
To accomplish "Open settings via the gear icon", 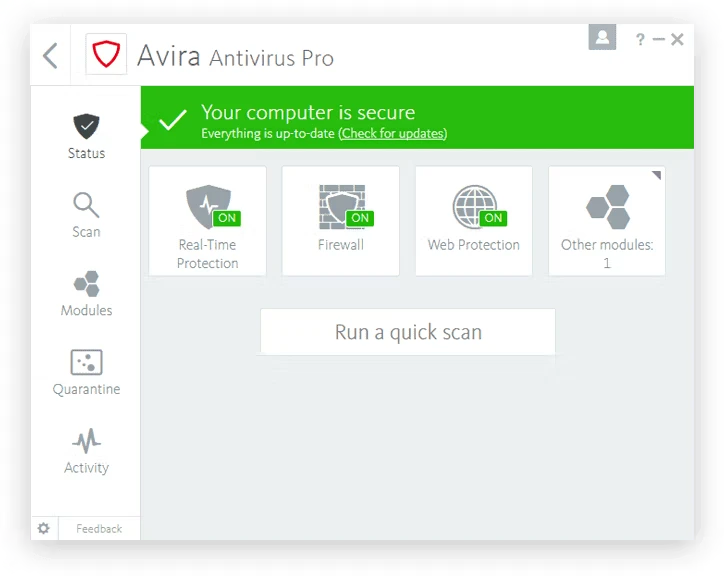I will pyautogui.click(x=43, y=528).
